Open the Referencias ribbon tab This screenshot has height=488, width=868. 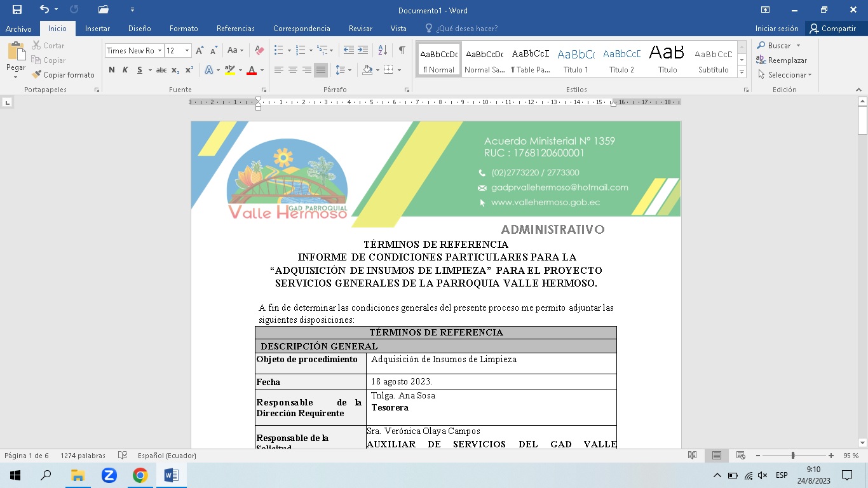(235, 29)
